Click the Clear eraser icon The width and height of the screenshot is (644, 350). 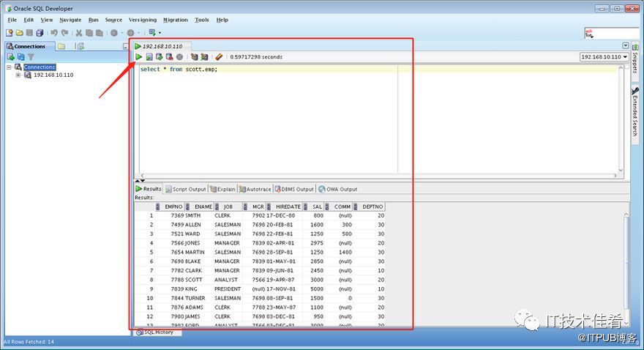point(219,56)
